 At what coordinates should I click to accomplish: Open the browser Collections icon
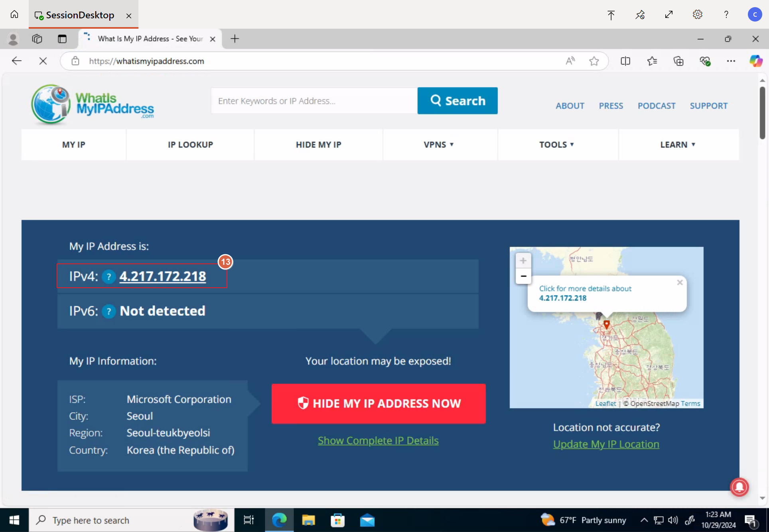(678, 61)
